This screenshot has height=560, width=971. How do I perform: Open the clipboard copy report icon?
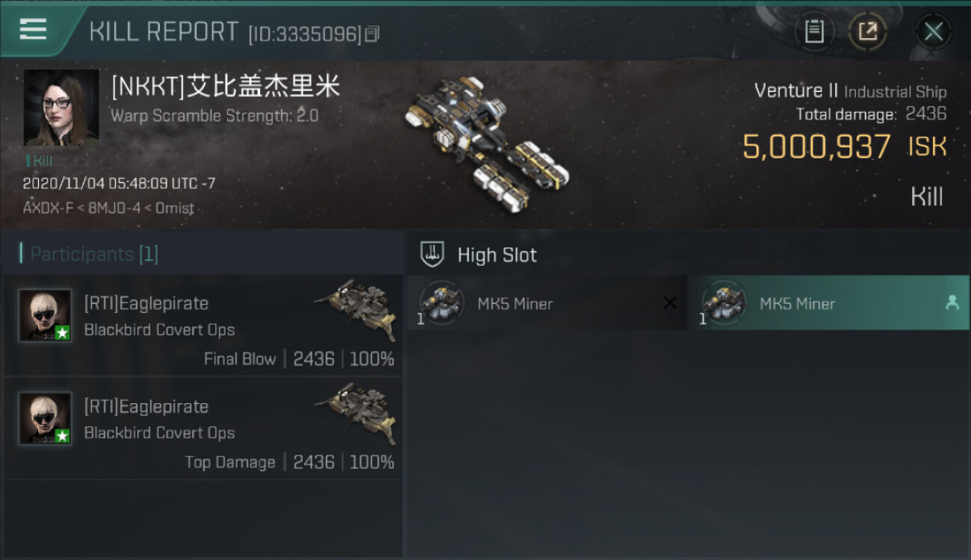(x=814, y=31)
